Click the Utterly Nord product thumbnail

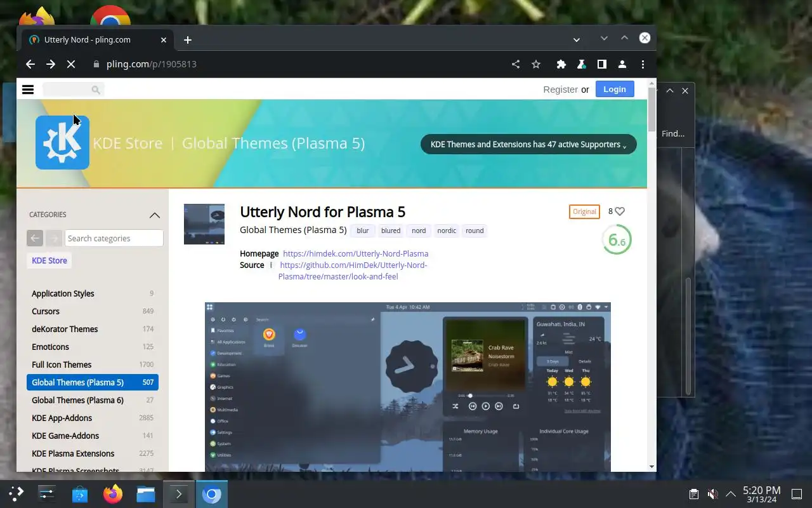pos(204,224)
